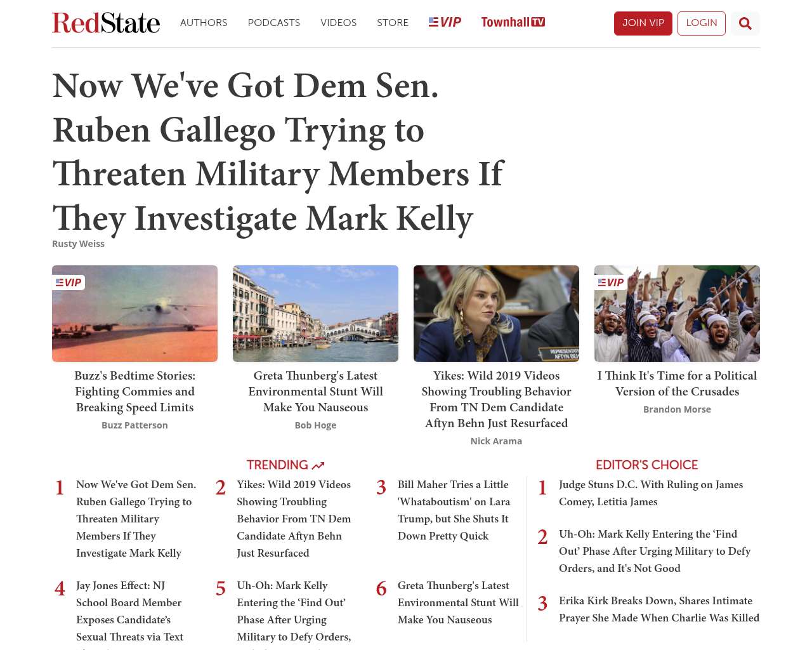
Task: Open the Ruben Gallego headline article
Action: pos(277,152)
